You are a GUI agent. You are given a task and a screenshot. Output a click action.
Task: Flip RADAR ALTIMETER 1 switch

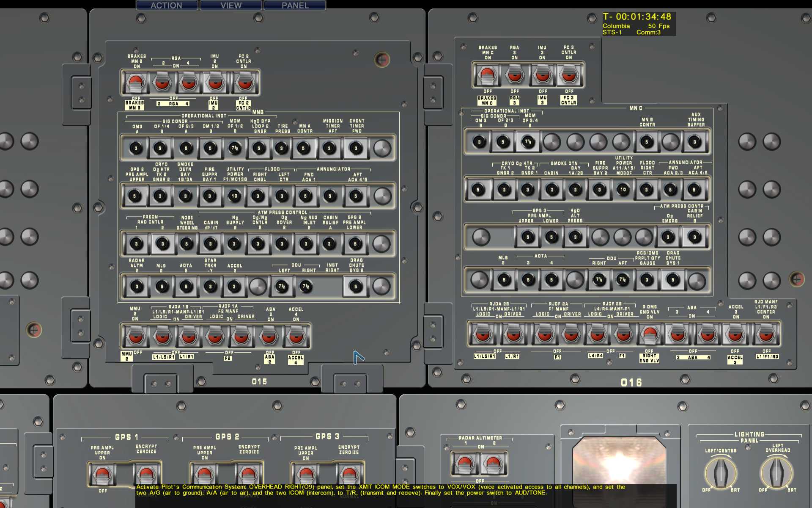[464, 464]
